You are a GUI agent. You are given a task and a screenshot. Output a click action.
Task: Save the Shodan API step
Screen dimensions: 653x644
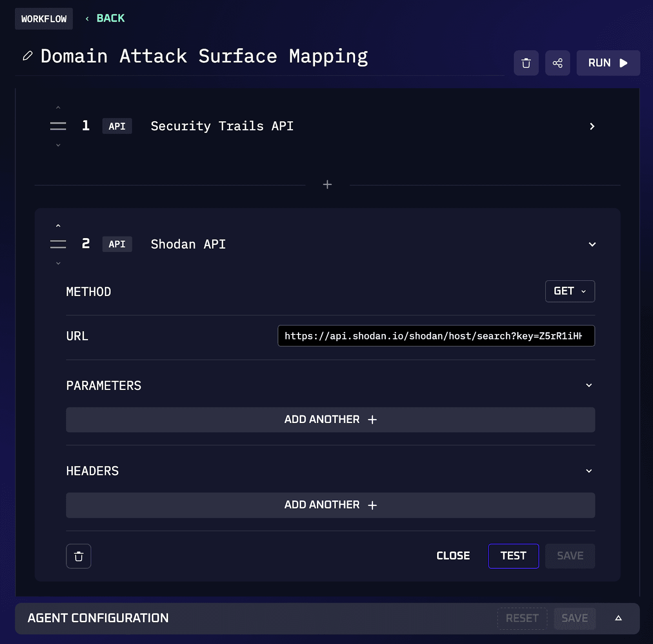(x=570, y=556)
